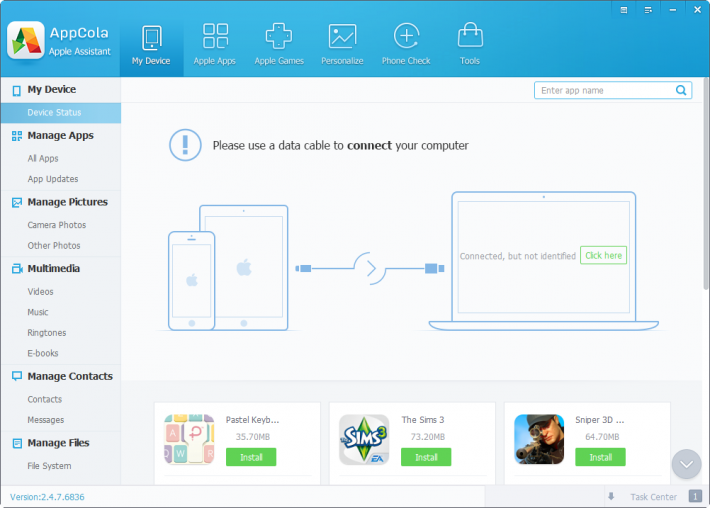Click the vertical scrollbar on the right
The width and height of the screenshot is (710, 508).
click(705, 183)
